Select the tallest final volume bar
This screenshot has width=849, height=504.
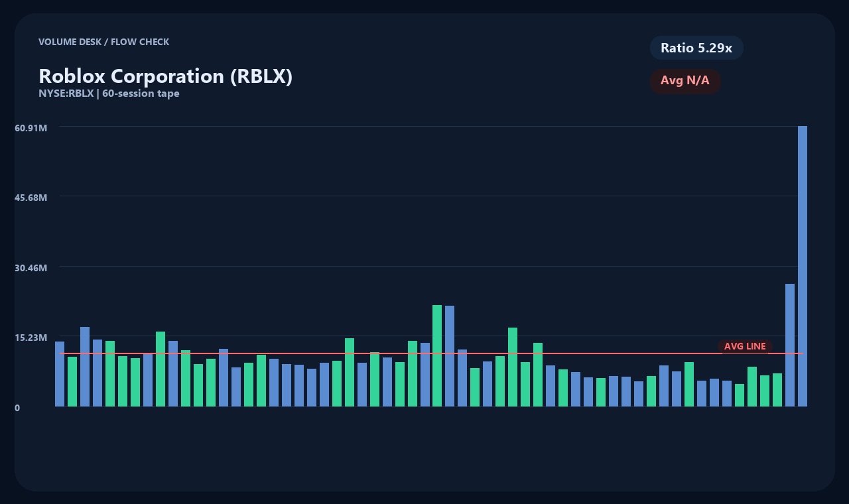click(x=803, y=266)
